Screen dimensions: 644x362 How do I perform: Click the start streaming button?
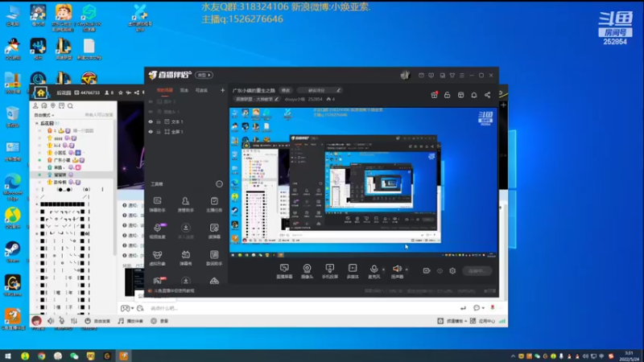(477, 271)
